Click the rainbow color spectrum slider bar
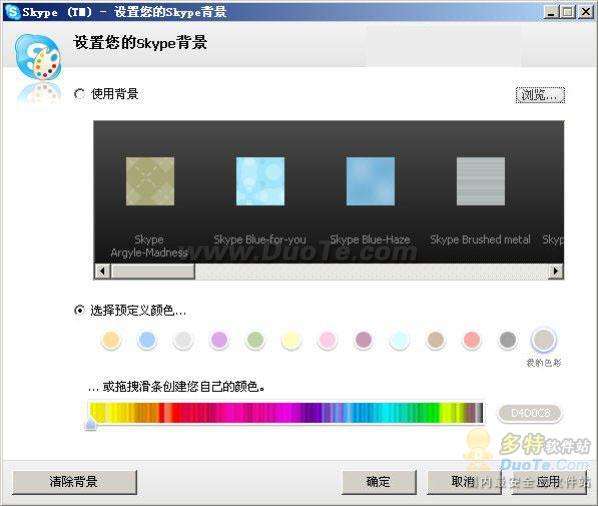 click(x=286, y=413)
